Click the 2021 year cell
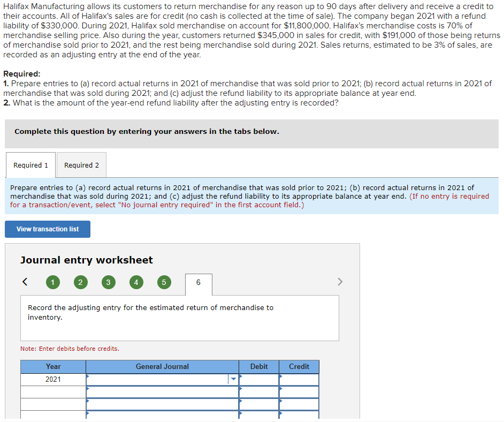504x422 pixels. [53, 379]
